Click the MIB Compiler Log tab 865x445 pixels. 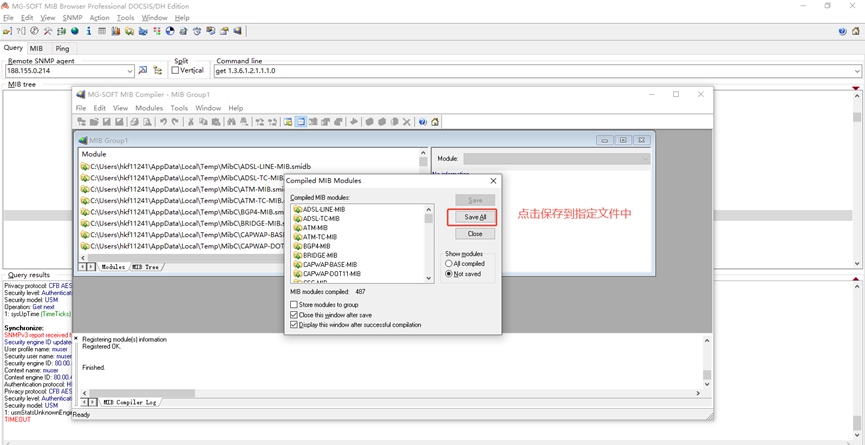click(x=130, y=402)
